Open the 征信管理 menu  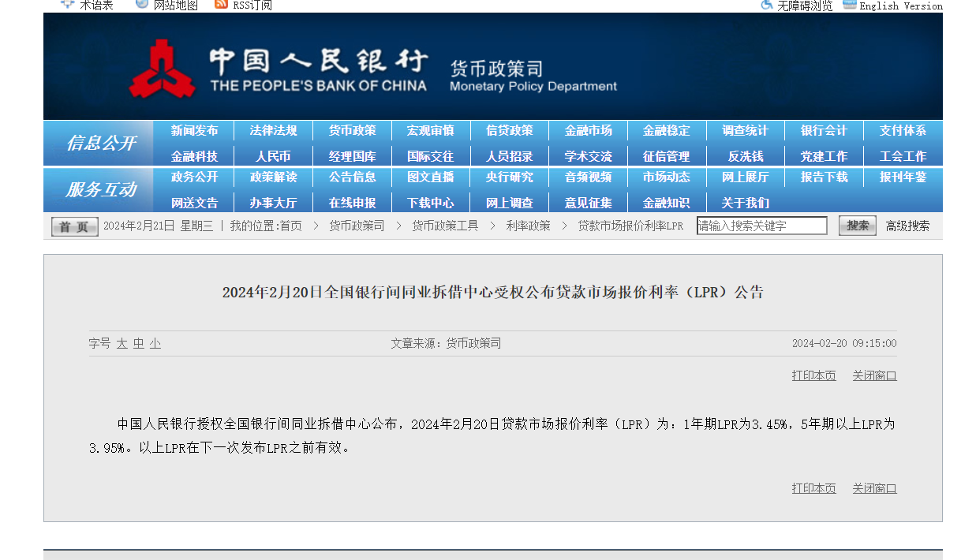click(667, 156)
